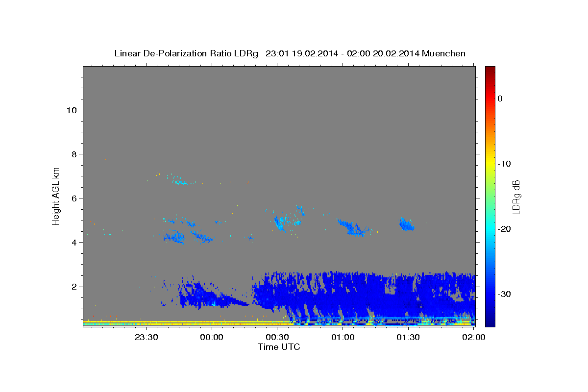Viewport: 588px width, 392px height.
Task: Click the colorbar value -10
Action: (505, 164)
